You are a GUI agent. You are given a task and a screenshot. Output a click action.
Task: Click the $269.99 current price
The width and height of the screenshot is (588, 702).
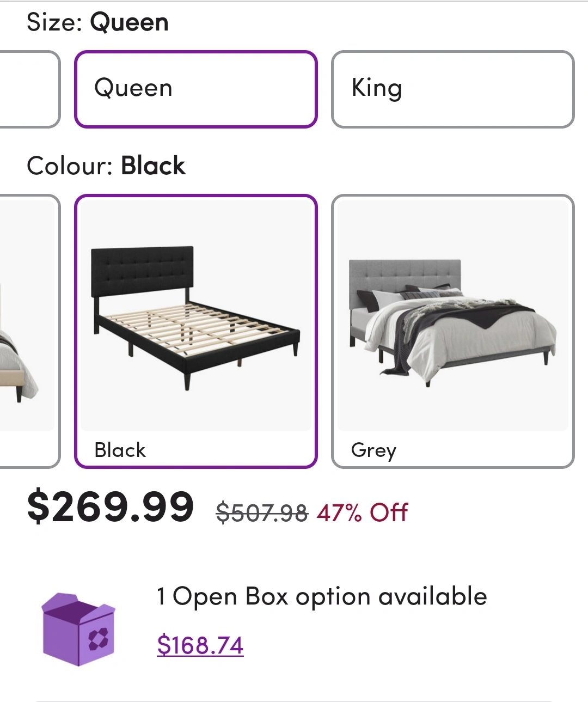coord(111,507)
